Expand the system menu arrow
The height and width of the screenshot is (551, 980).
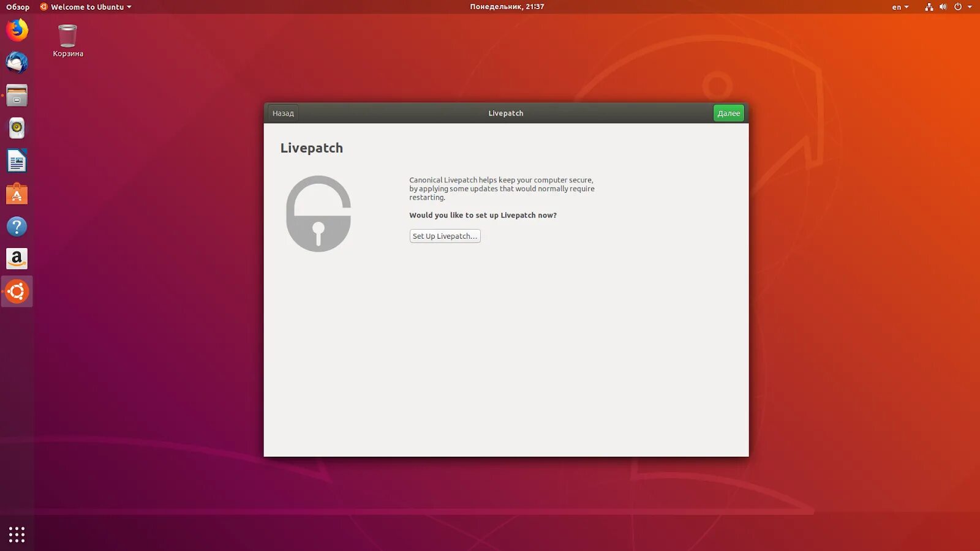[x=970, y=7]
